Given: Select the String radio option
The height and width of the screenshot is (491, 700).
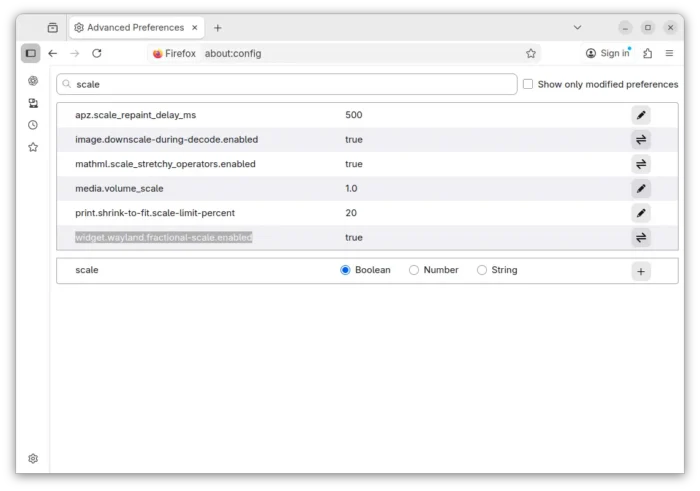Looking at the screenshot, I should tap(482, 270).
